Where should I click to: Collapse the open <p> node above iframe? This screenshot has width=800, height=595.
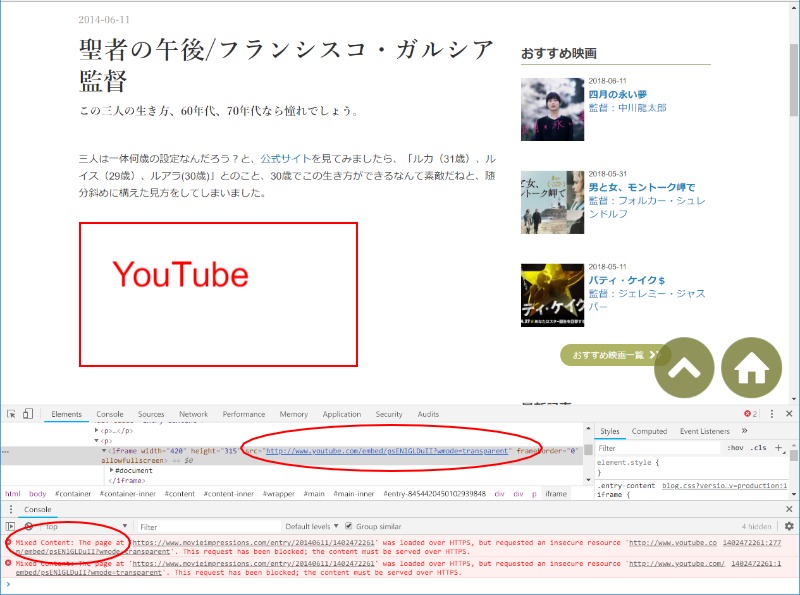[96, 440]
